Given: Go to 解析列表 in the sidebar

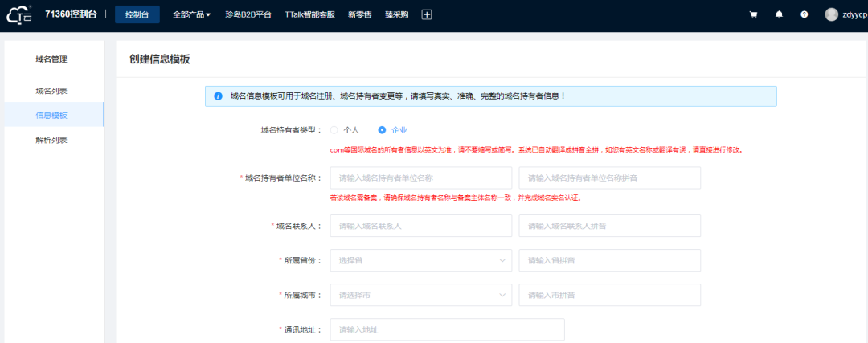Looking at the screenshot, I should tap(51, 140).
